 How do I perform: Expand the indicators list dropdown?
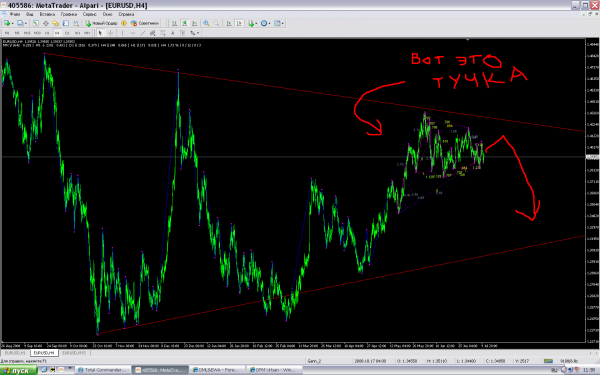pos(256,23)
